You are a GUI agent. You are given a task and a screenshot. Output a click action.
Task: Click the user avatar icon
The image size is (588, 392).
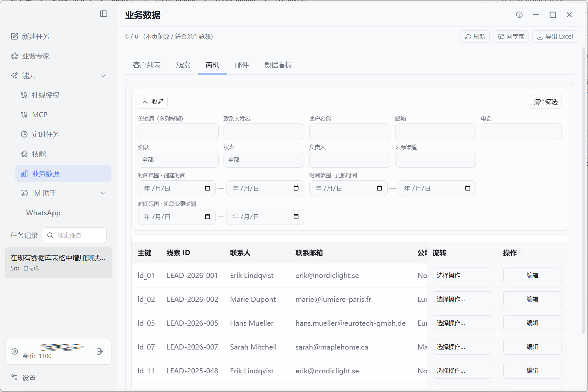(15, 351)
